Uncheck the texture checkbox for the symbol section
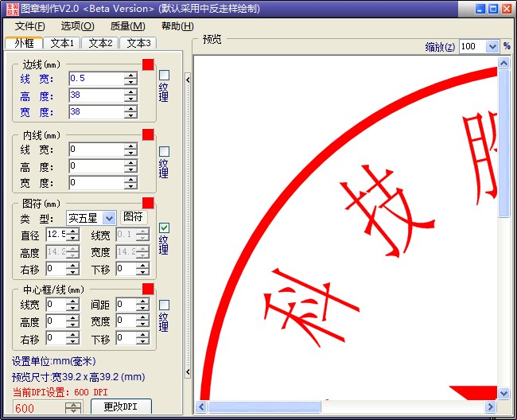This screenshot has width=517, height=420. point(165,228)
